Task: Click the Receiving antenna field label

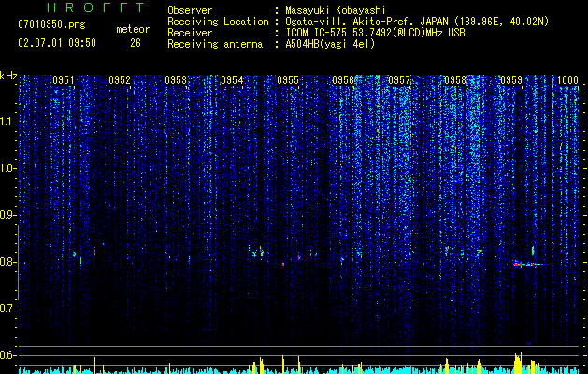Action: 215,44
